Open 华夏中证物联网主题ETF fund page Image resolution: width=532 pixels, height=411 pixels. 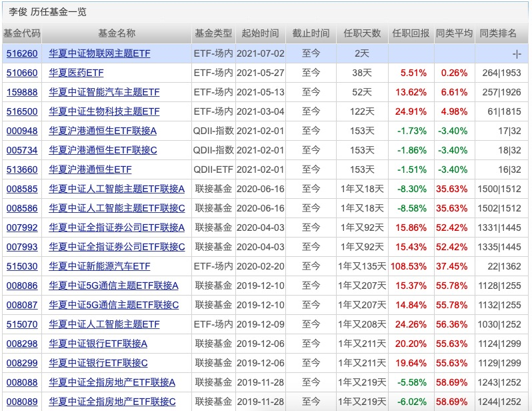pos(99,53)
